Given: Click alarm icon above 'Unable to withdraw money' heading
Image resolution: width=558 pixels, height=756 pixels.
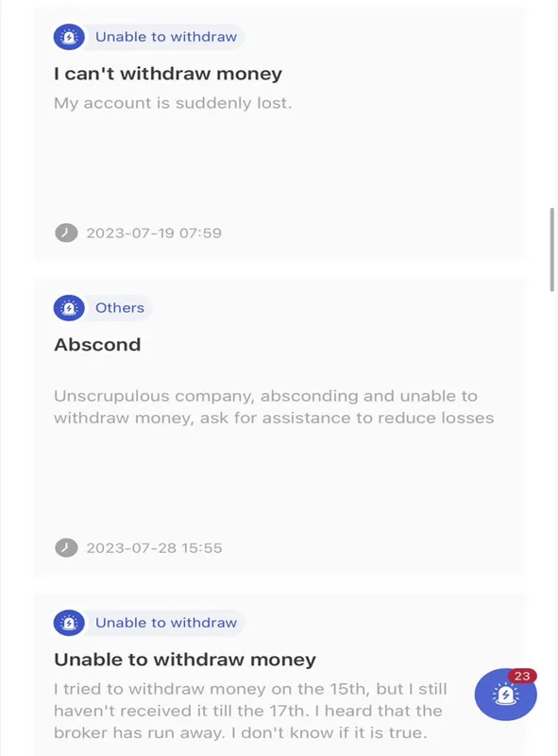Looking at the screenshot, I should (69, 623).
